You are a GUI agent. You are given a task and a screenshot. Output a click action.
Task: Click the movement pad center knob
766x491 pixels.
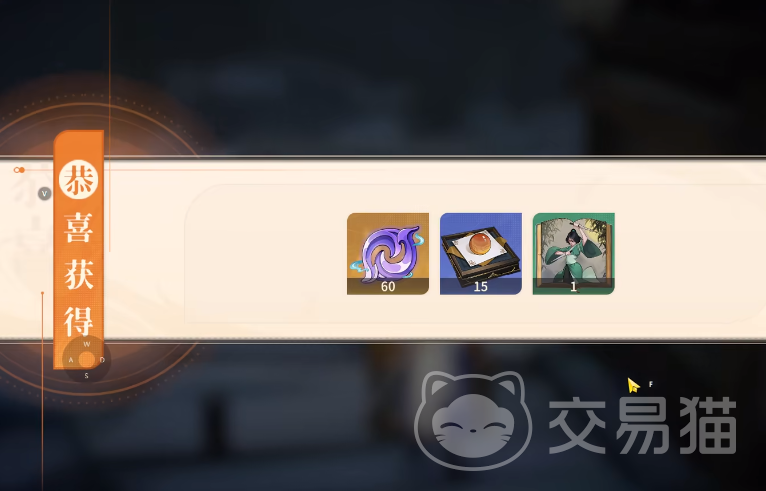[86, 360]
